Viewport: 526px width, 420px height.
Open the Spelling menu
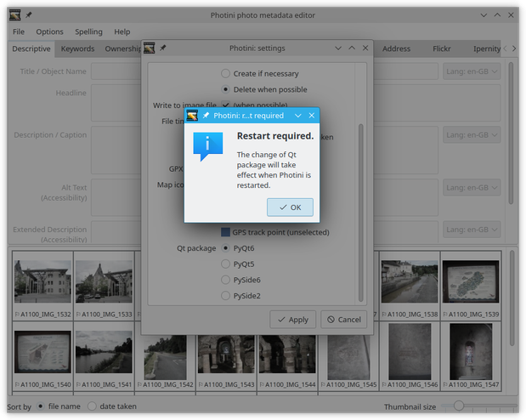point(88,31)
